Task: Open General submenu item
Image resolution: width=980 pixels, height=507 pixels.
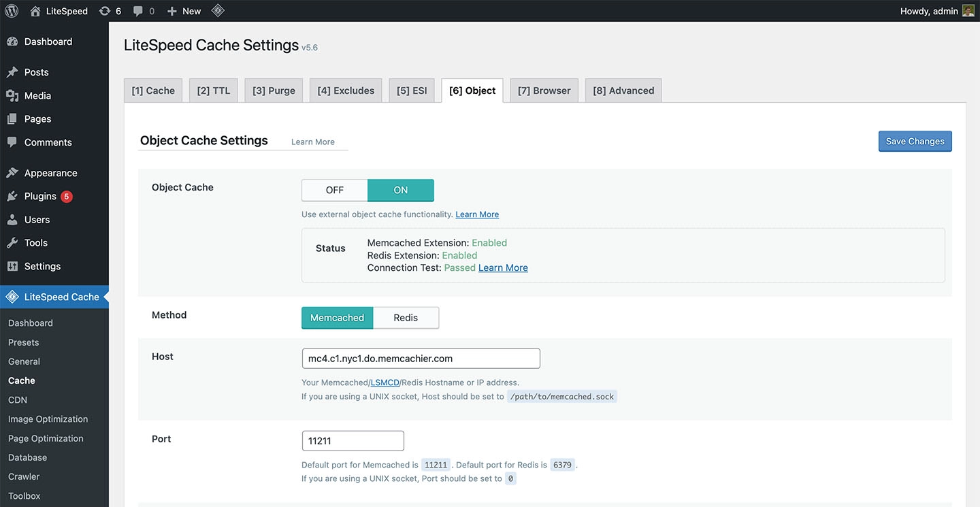Action: [24, 361]
